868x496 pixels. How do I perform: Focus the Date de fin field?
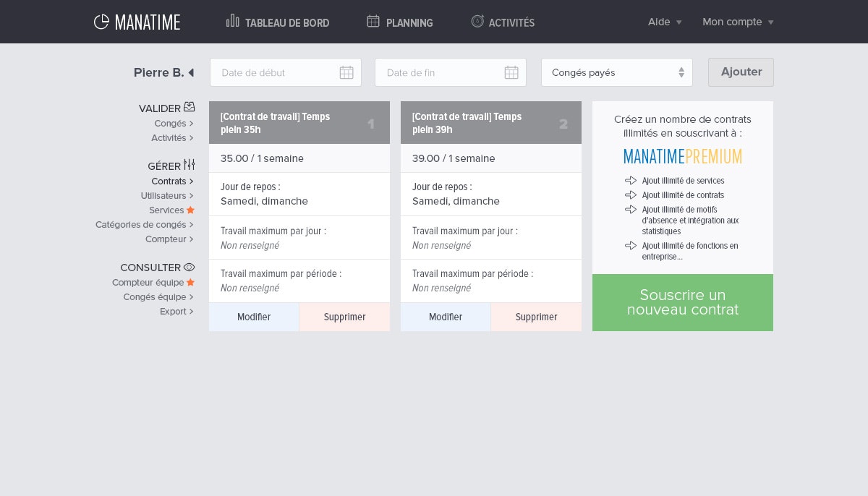(451, 72)
